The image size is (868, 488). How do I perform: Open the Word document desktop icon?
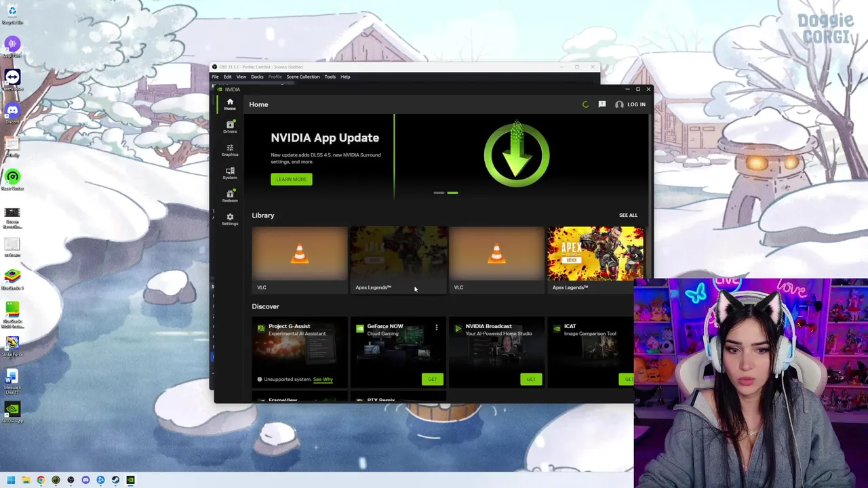pos(12,381)
